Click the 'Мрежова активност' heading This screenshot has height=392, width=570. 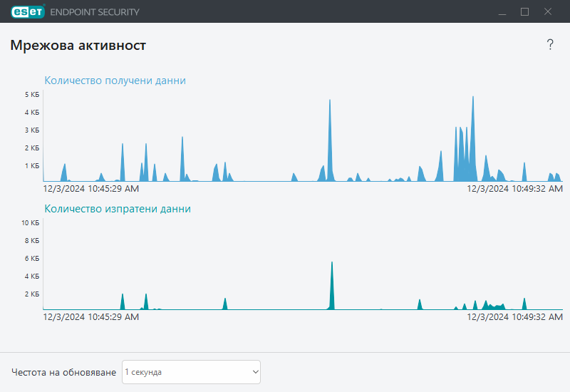click(78, 46)
